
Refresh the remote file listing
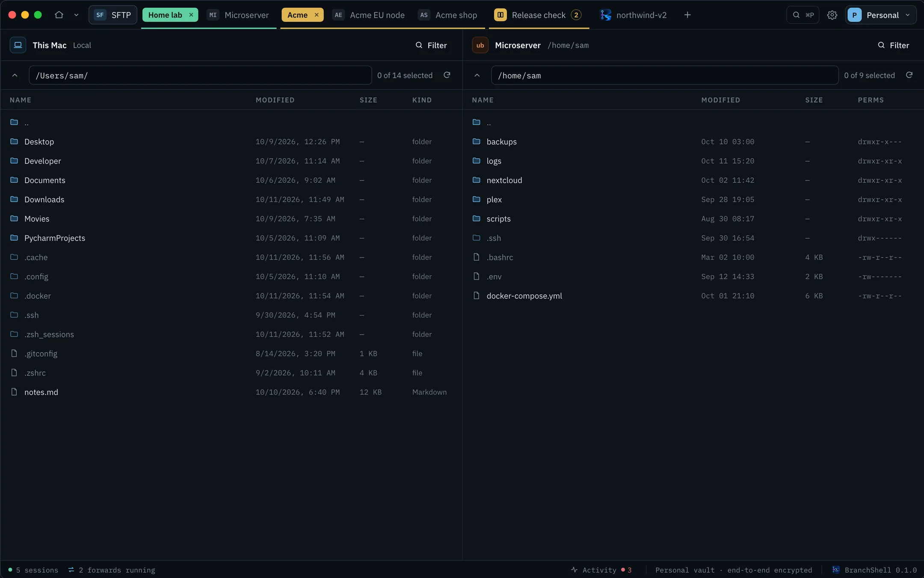[909, 75]
